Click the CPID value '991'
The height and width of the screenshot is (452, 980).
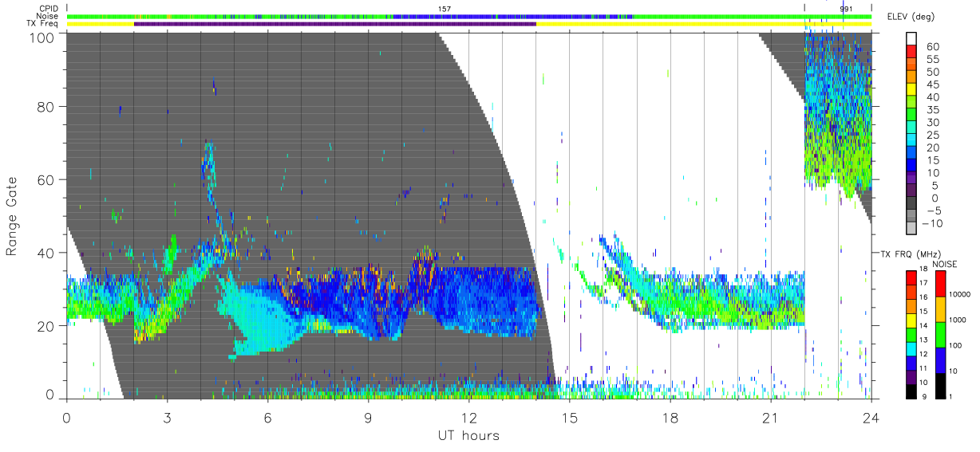coord(848,8)
